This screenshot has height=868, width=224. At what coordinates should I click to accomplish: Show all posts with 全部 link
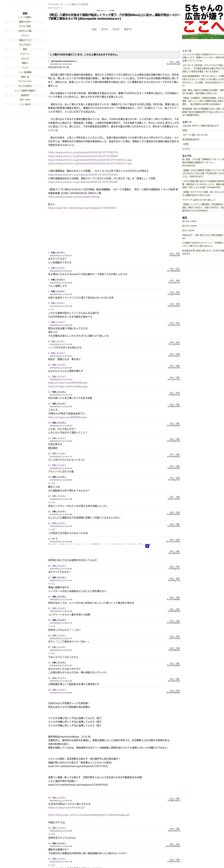[94, 29]
